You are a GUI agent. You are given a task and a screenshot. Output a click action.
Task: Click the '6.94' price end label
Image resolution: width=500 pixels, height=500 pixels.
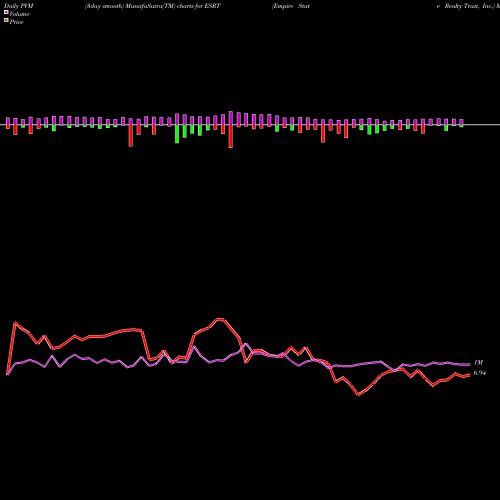tap(480, 373)
